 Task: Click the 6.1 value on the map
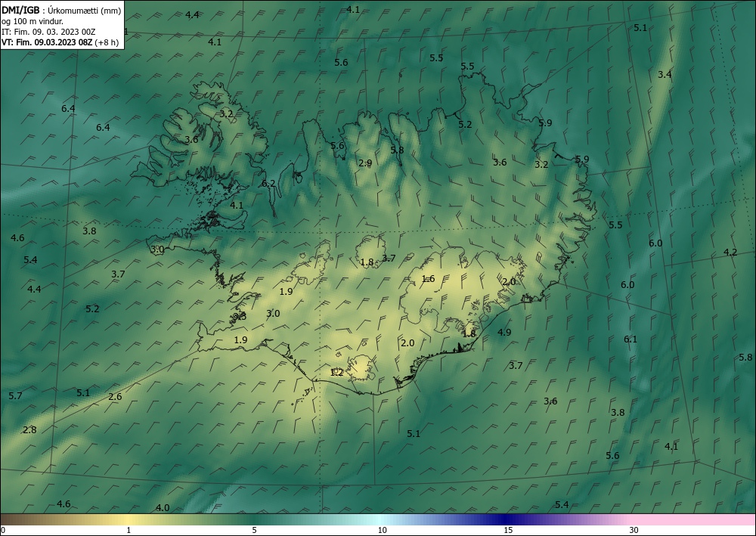631,339
